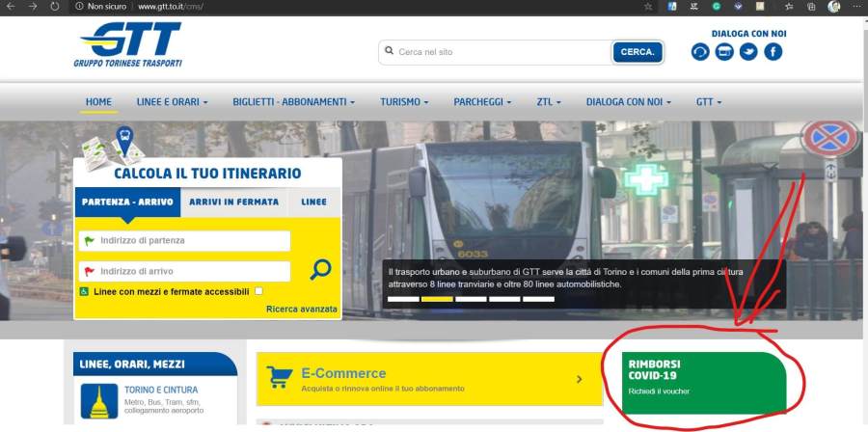
Task: Select the Linee tab in itinerary box
Action: tap(313, 202)
